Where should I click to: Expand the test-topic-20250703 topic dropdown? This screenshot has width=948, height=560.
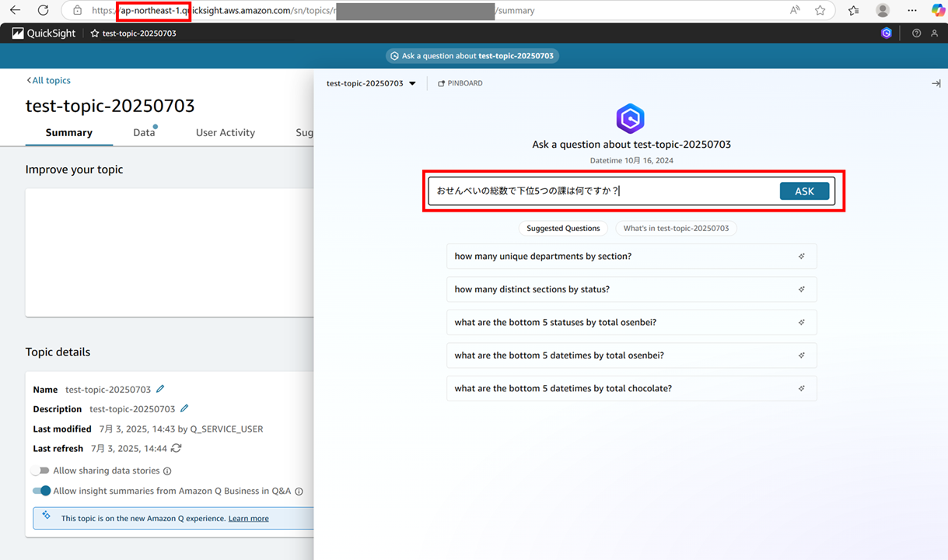[x=371, y=83]
